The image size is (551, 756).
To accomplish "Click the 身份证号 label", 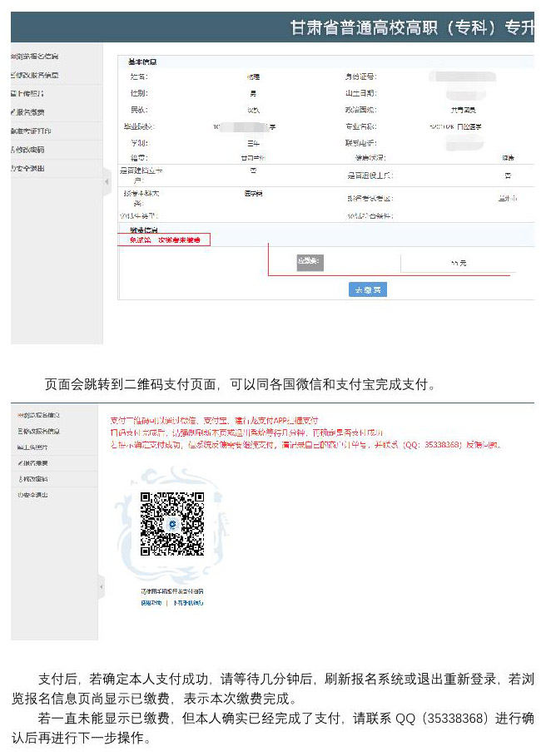I will (x=361, y=77).
